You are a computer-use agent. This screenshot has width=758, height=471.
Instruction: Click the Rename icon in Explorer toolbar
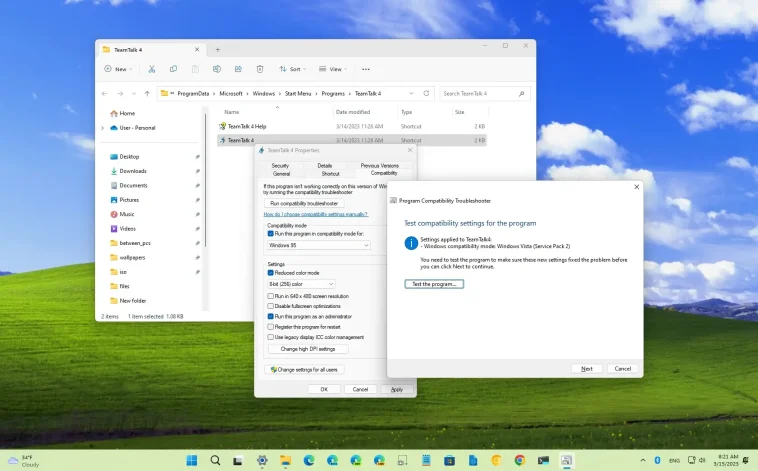click(x=216, y=69)
